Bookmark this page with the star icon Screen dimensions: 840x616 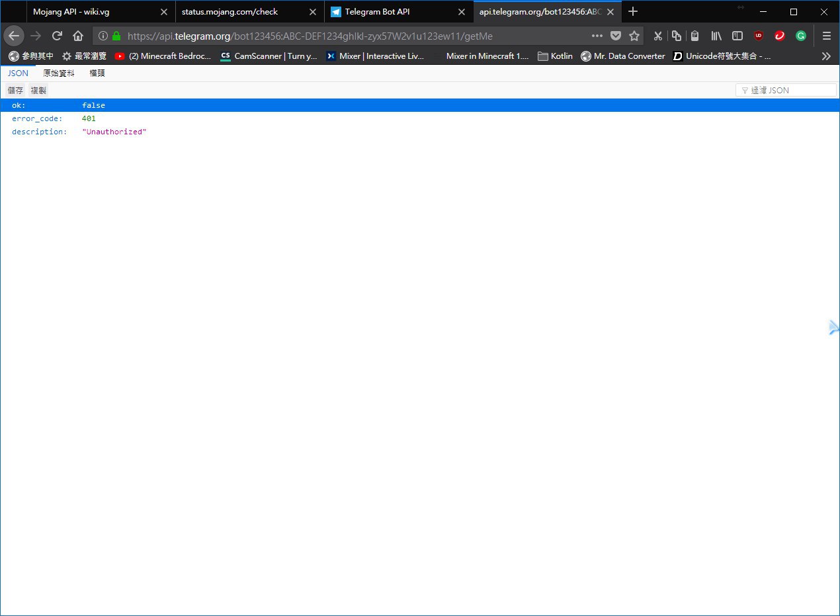point(634,36)
